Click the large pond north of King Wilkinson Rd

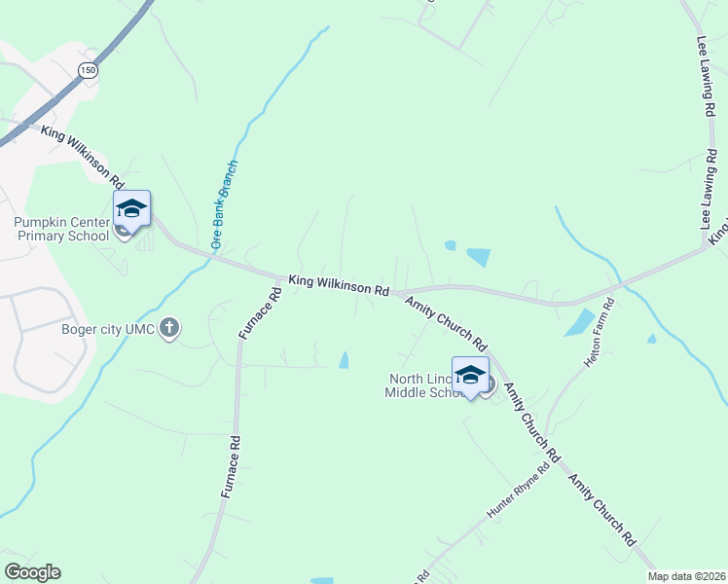click(479, 257)
